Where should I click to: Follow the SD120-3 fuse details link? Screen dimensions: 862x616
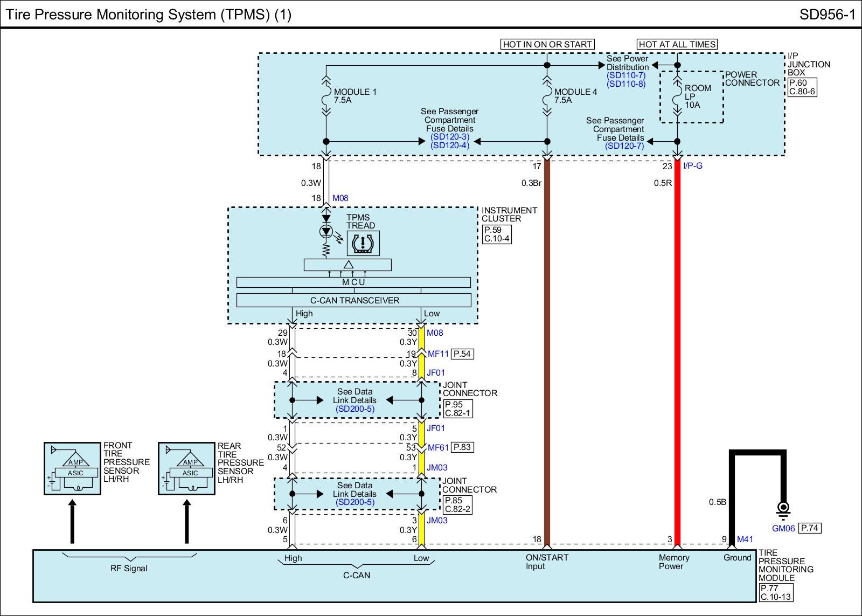(x=450, y=137)
